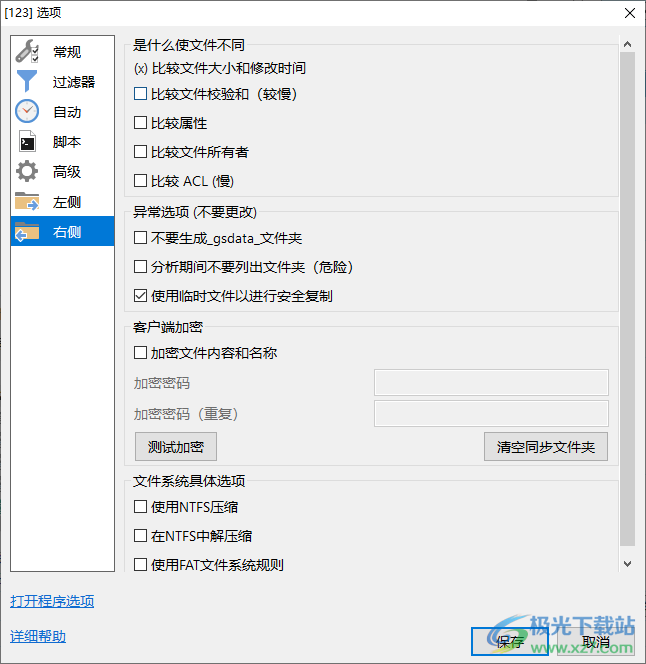Click the terminal script icon for 脚本

point(27,141)
